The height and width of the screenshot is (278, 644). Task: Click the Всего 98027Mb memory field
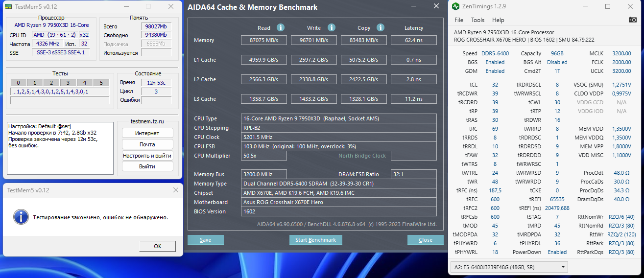(156, 26)
